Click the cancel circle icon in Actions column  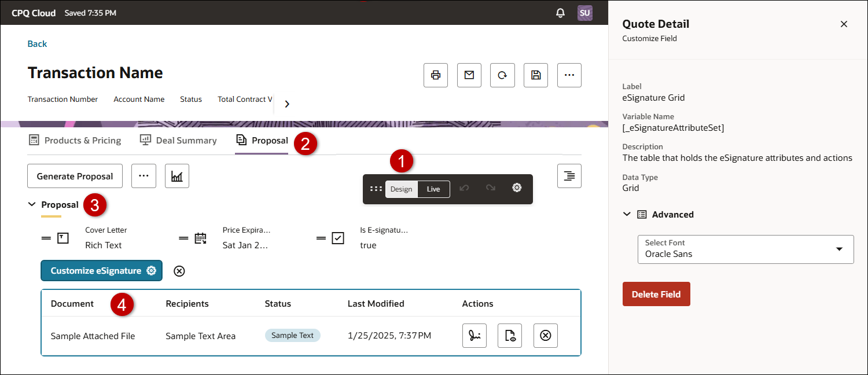click(545, 336)
